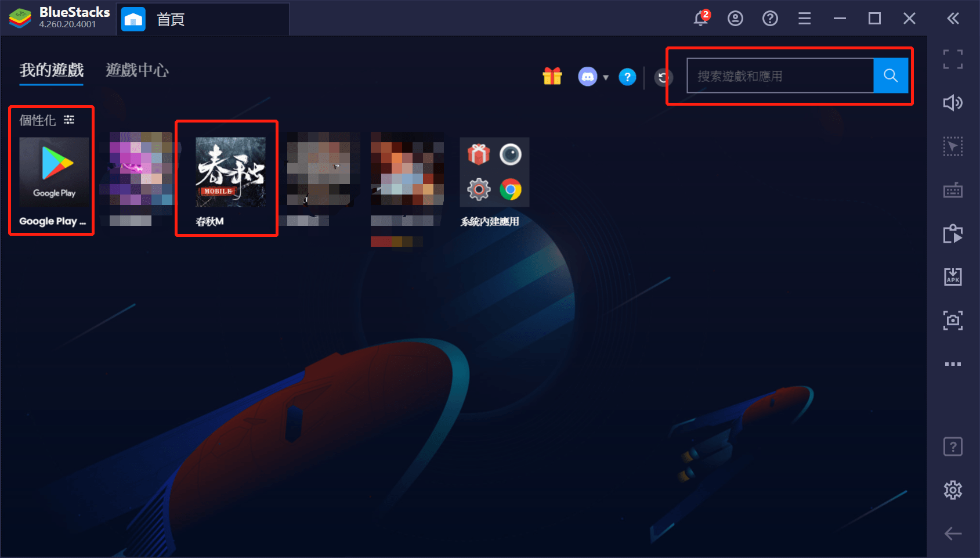Take a screenshot with camera icon

pos(953,320)
